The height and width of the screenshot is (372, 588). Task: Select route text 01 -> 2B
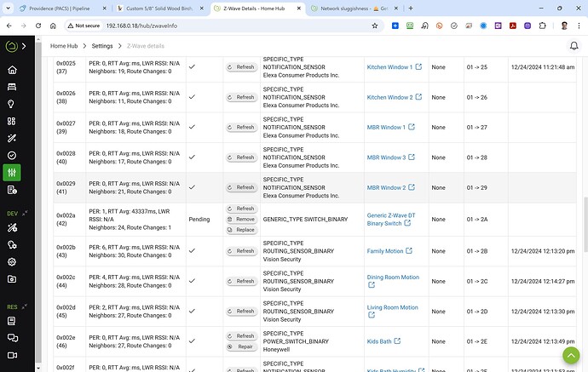(x=477, y=251)
